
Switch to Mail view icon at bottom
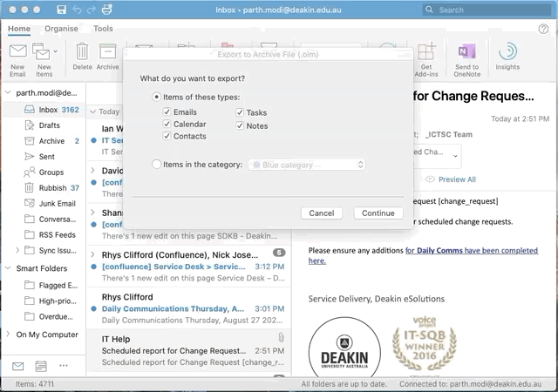[x=17, y=366]
